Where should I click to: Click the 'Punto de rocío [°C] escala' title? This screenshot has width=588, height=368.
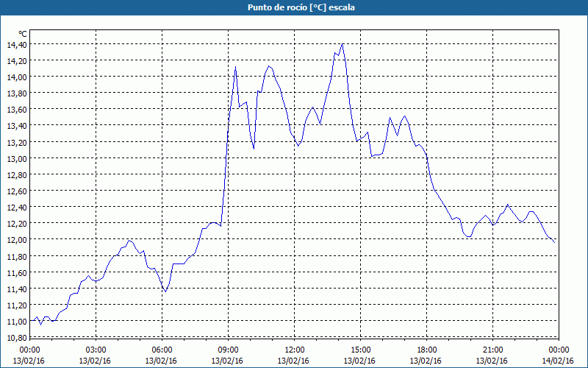301,7
